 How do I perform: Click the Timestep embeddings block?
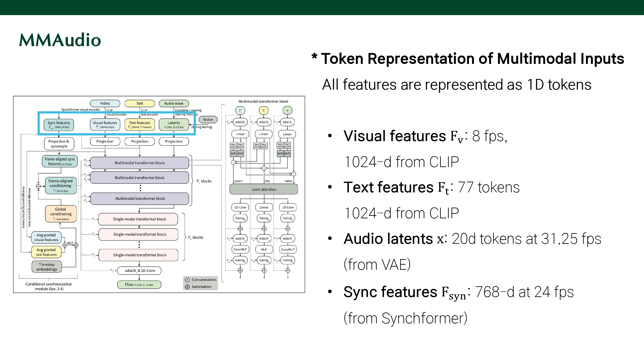(47, 267)
